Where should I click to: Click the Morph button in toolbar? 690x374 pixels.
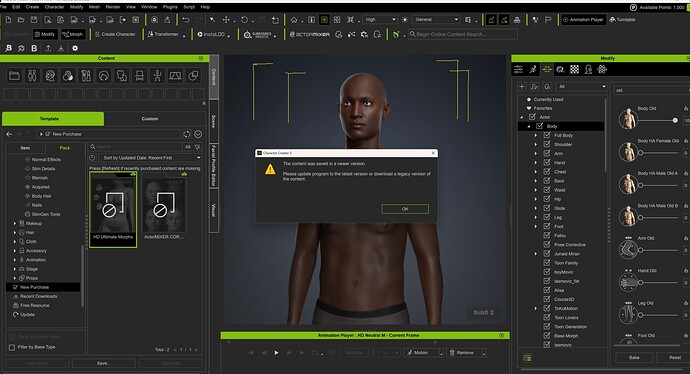point(73,34)
